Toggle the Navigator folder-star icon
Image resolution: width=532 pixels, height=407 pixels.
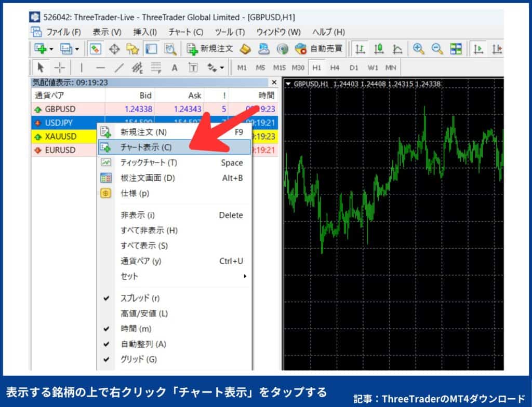pos(132,49)
